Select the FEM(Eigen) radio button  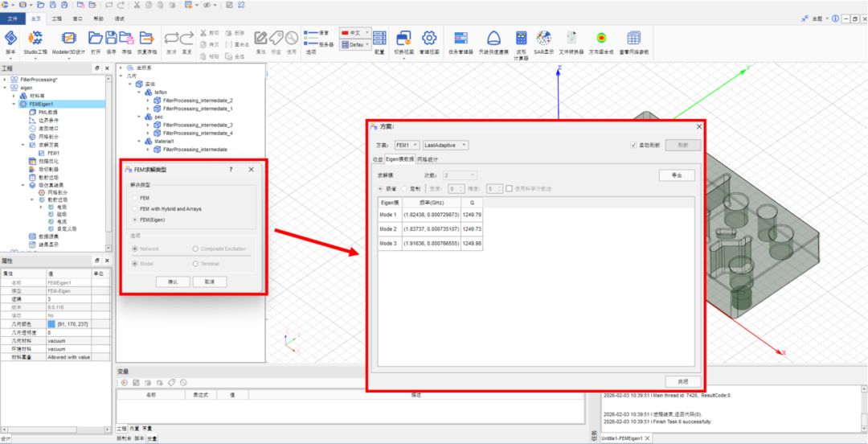click(135, 220)
